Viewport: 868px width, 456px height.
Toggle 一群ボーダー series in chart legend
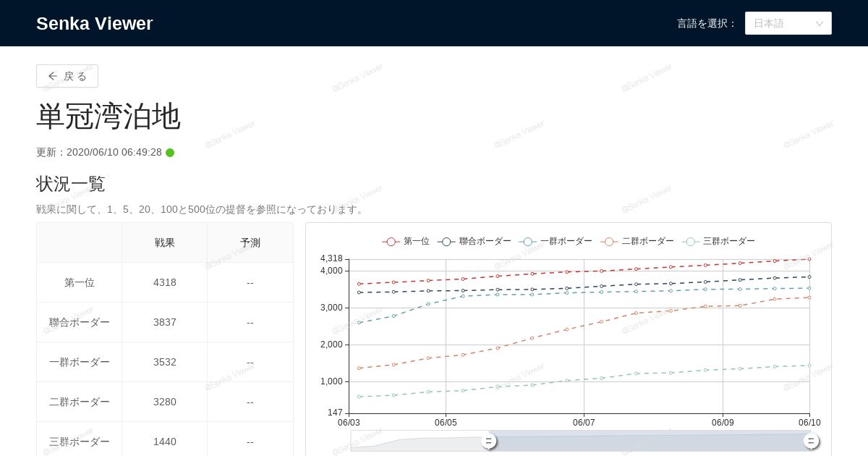(556, 241)
